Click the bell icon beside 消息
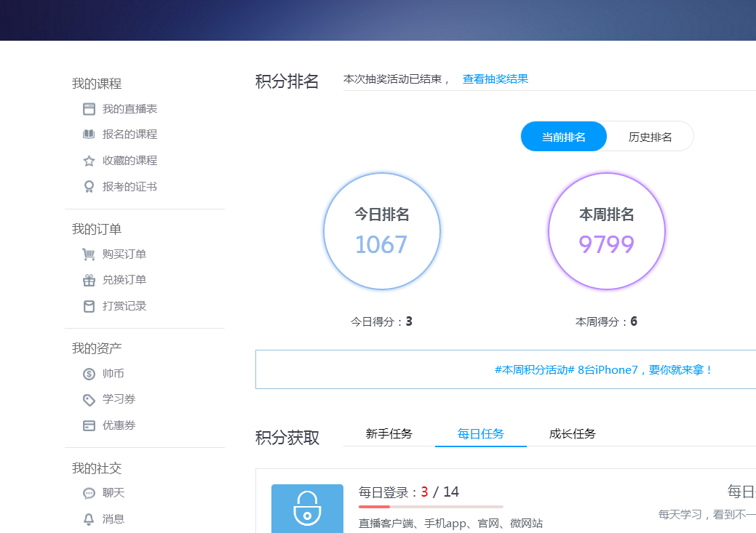This screenshot has height=533, width=756. click(89, 519)
